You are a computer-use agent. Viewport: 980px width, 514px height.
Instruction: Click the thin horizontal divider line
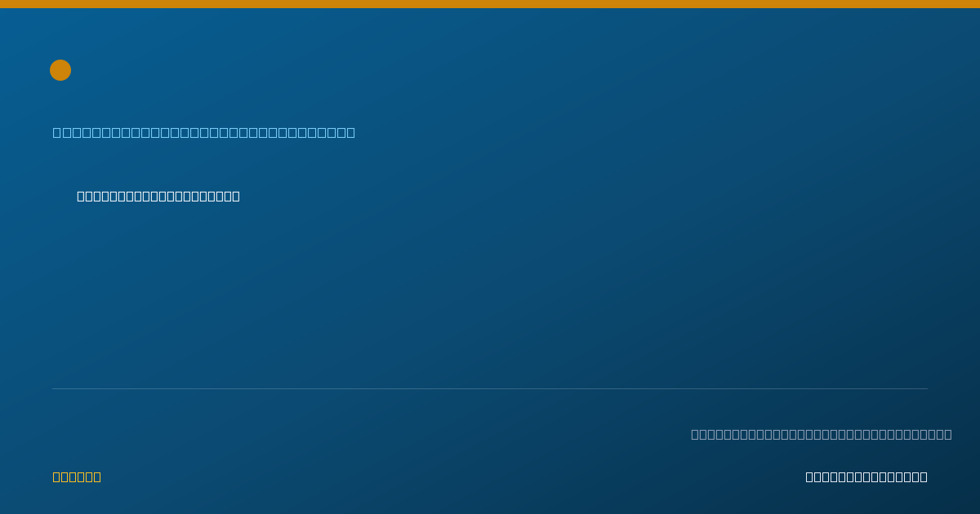(490, 388)
